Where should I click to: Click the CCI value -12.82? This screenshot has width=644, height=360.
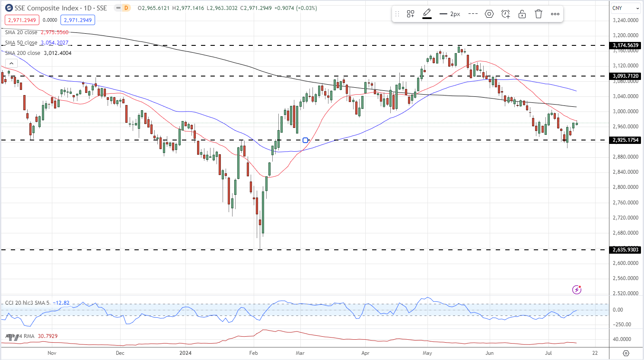(61, 303)
